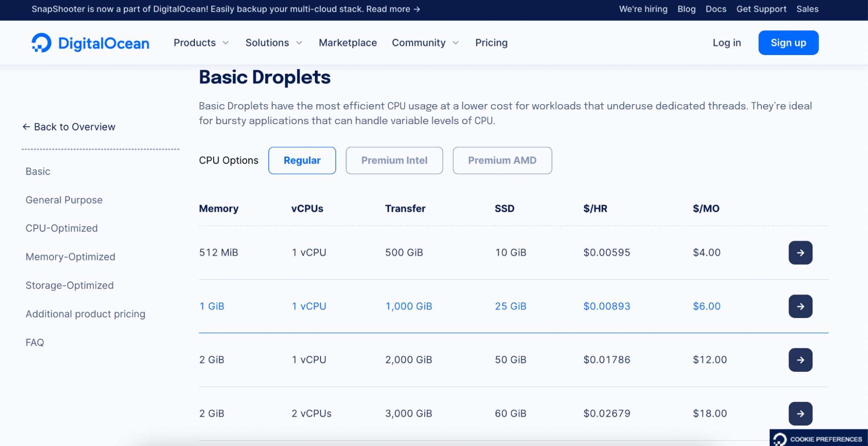Click the DigitalOcean logo
This screenshot has height=446, width=868.
pyautogui.click(x=90, y=43)
